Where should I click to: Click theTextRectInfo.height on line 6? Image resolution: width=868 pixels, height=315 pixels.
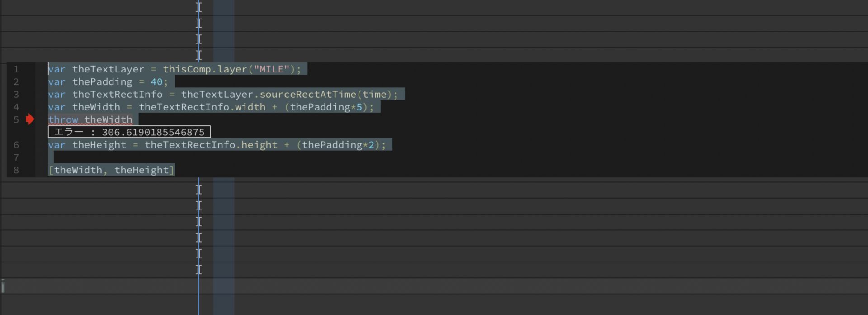point(211,145)
